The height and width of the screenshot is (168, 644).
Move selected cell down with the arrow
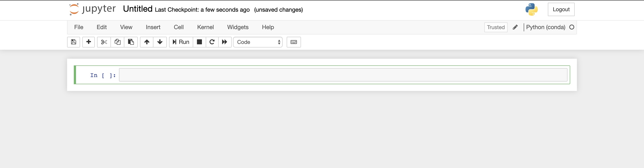point(160,42)
